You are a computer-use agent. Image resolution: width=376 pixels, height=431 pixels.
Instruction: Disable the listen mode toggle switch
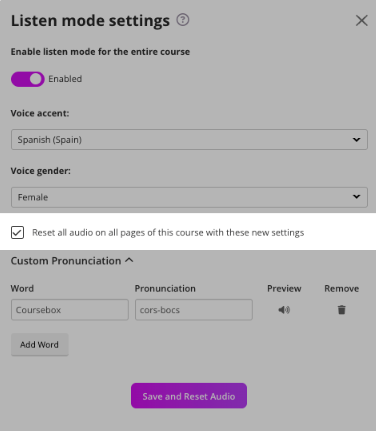click(28, 79)
